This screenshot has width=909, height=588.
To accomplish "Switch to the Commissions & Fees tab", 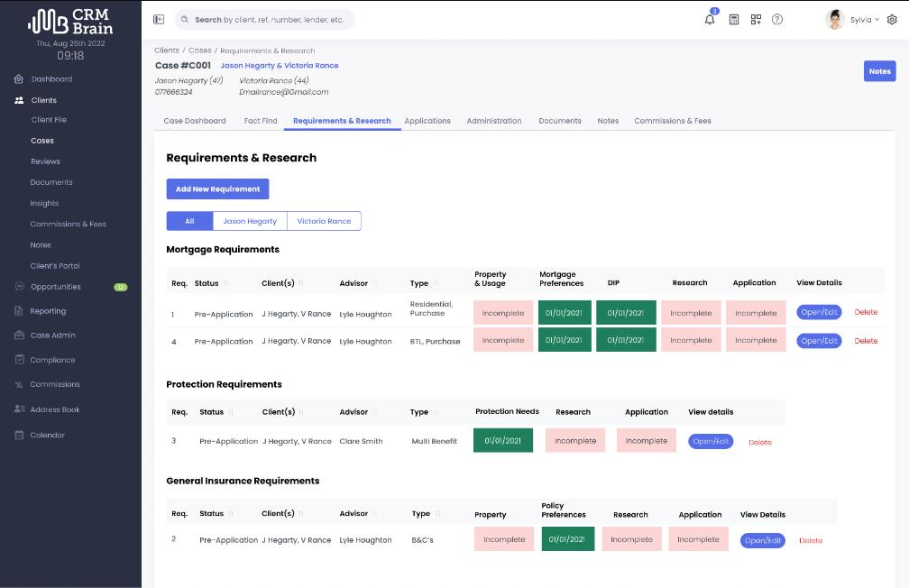I will pyautogui.click(x=673, y=121).
